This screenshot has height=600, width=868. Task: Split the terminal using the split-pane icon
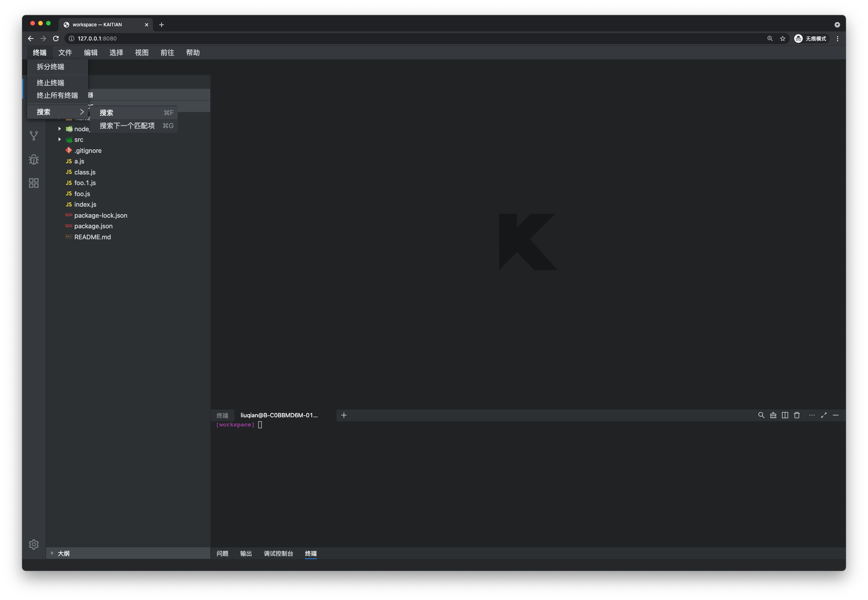785,415
